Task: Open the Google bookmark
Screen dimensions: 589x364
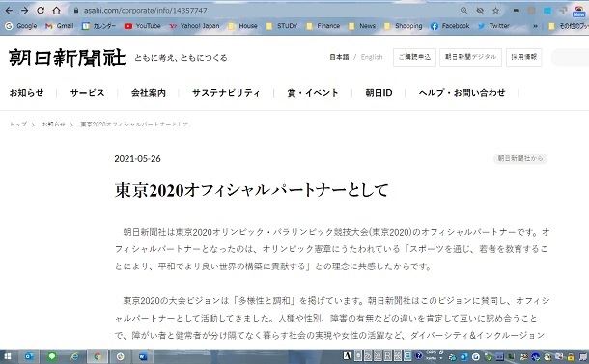Action: 21,26
